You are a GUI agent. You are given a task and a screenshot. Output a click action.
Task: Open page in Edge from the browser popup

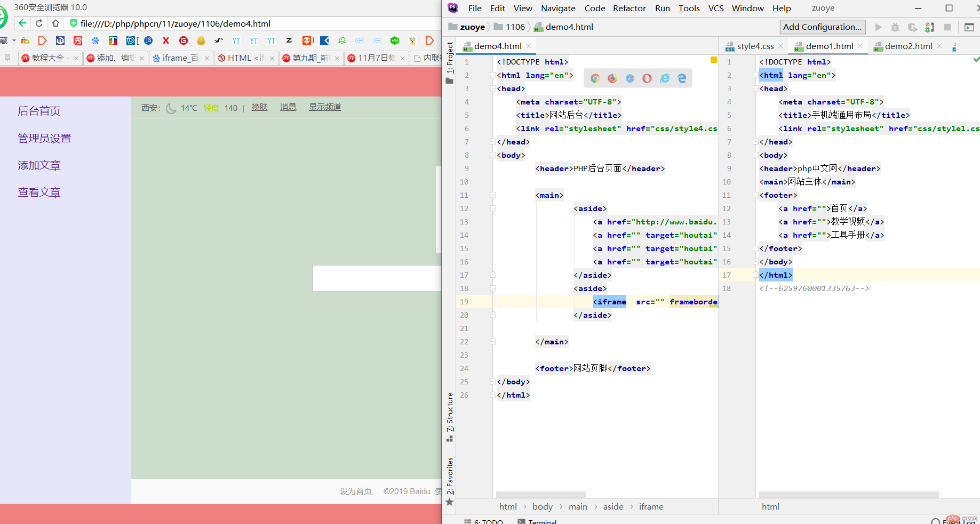[682, 78]
